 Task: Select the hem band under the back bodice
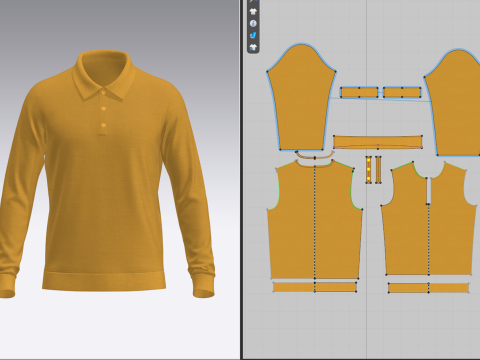tap(429, 288)
